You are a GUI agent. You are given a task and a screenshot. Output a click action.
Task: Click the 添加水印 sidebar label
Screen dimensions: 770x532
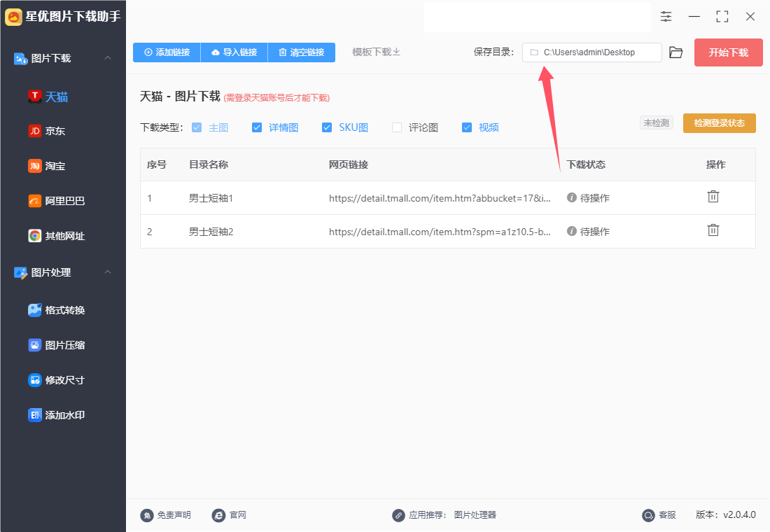click(65, 416)
